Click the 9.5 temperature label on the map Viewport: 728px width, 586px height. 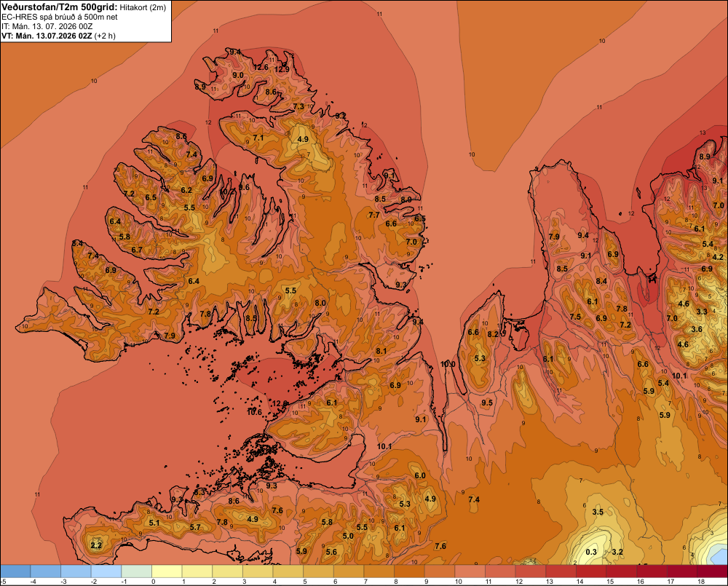coord(487,403)
